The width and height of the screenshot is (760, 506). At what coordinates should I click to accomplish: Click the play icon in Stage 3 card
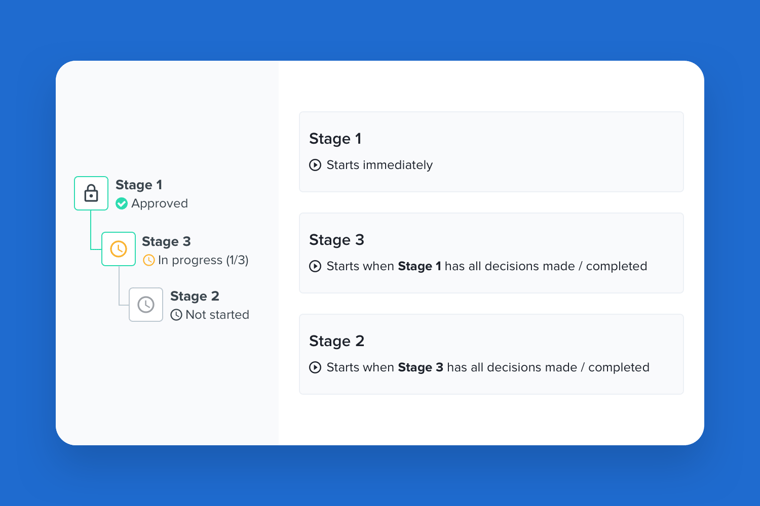(315, 266)
